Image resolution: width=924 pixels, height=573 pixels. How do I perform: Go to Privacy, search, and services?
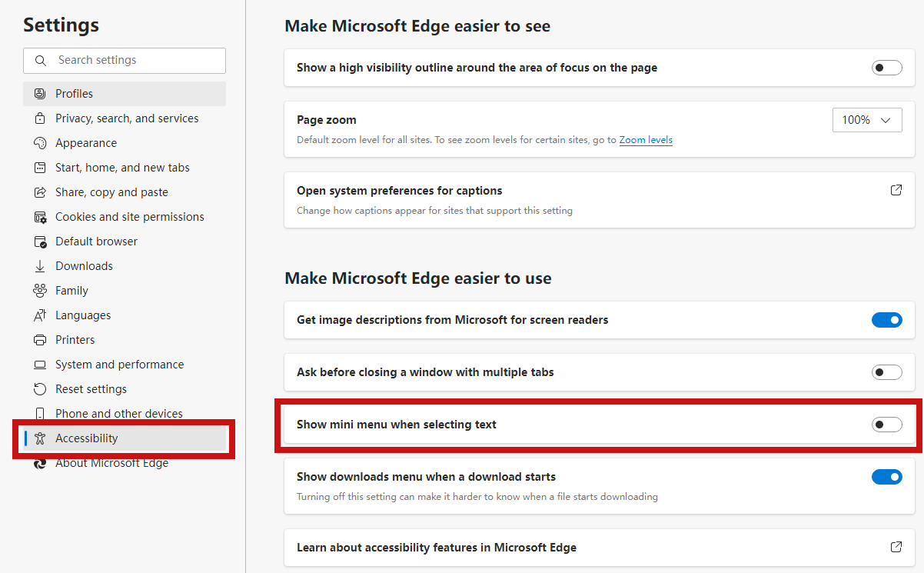click(x=125, y=118)
